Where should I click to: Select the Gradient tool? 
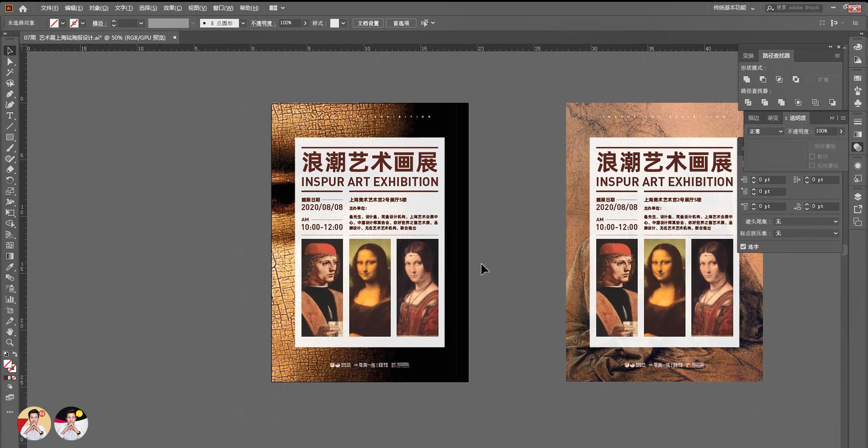coord(9,256)
